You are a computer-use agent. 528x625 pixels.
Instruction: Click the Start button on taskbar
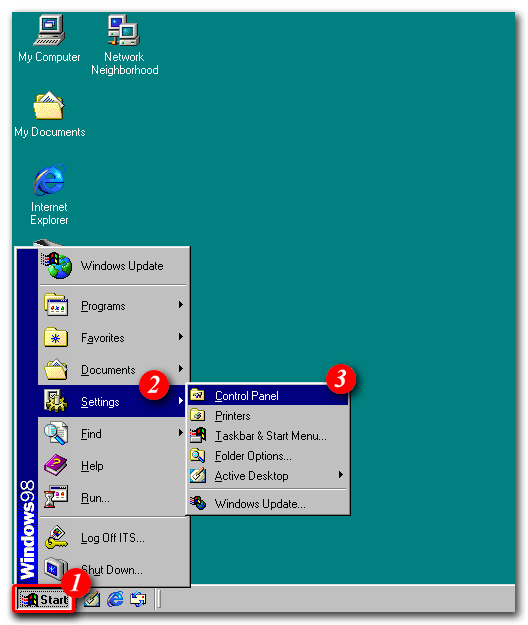pos(44,599)
